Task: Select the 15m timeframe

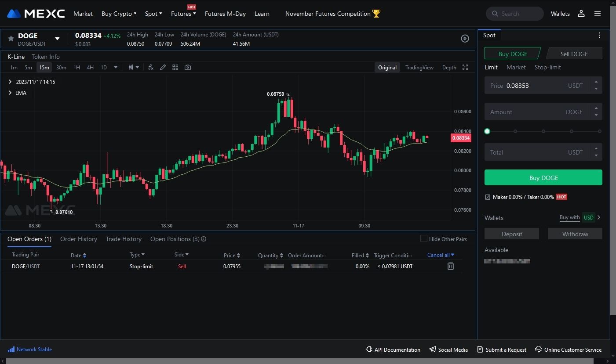Action: tap(44, 67)
